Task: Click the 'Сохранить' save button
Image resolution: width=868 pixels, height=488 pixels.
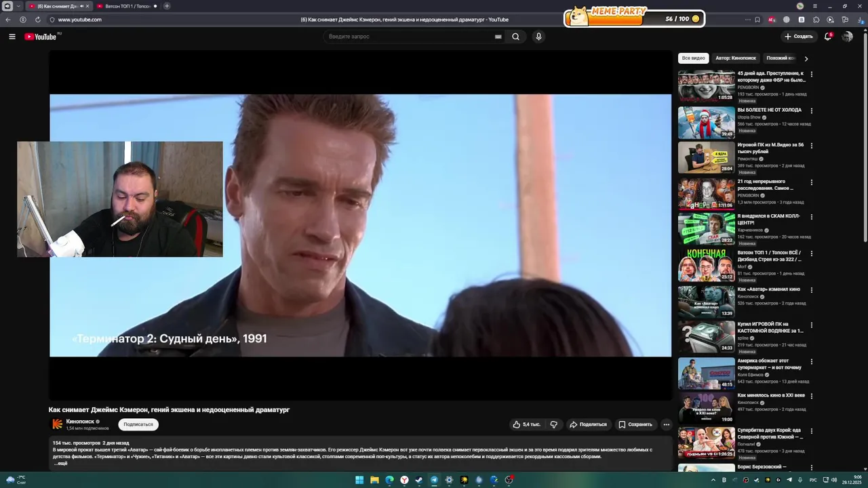Action: (x=635, y=424)
